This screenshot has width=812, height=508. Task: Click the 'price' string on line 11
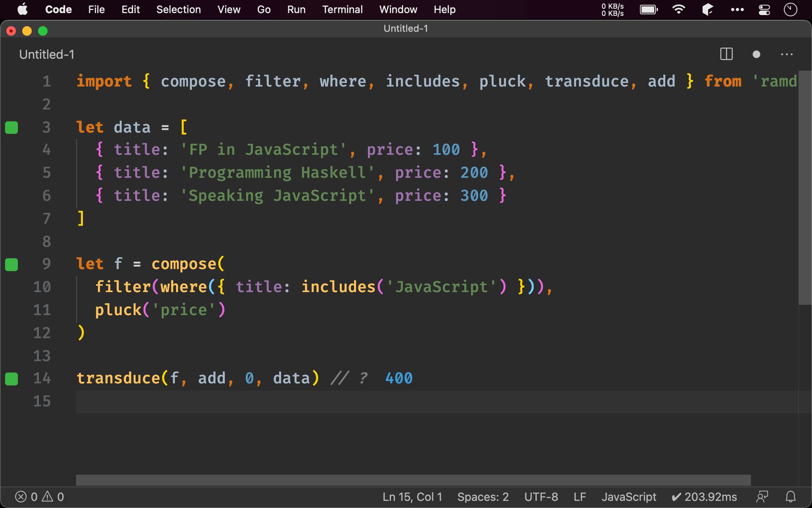184,310
